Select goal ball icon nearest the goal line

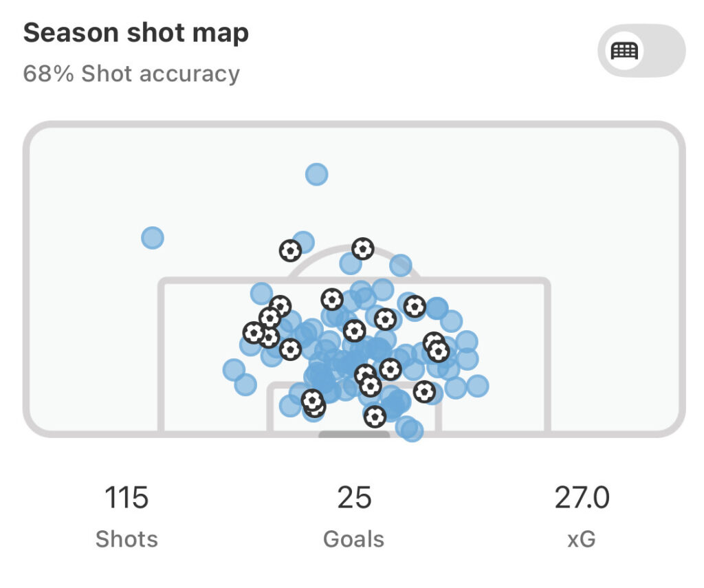(x=375, y=417)
